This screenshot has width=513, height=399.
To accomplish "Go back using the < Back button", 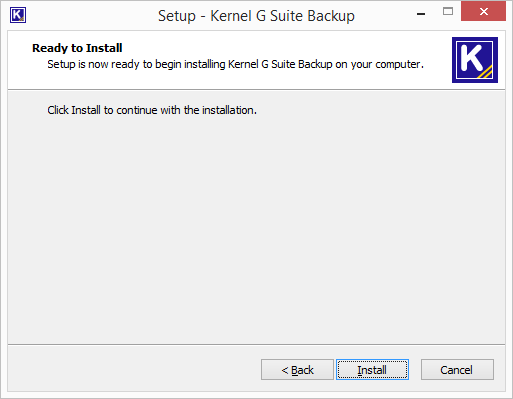I will coord(297,370).
